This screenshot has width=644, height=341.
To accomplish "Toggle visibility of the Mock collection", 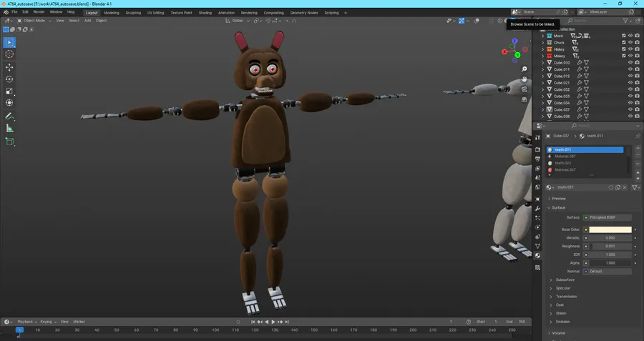I will pos(630,36).
